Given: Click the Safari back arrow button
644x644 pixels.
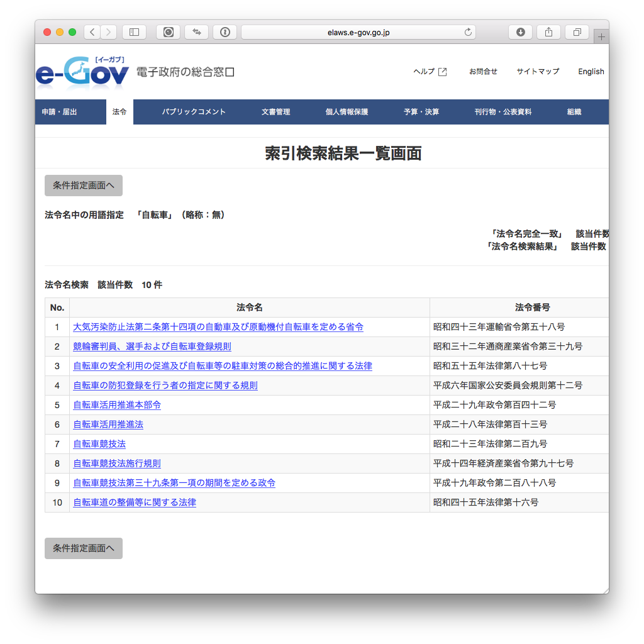Looking at the screenshot, I should click(92, 32).
